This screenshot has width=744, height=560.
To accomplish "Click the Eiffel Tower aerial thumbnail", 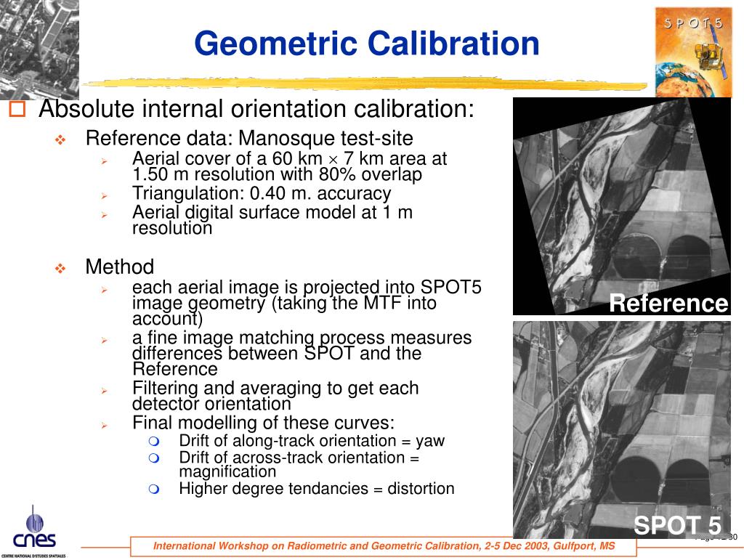I will click(39, 49).
